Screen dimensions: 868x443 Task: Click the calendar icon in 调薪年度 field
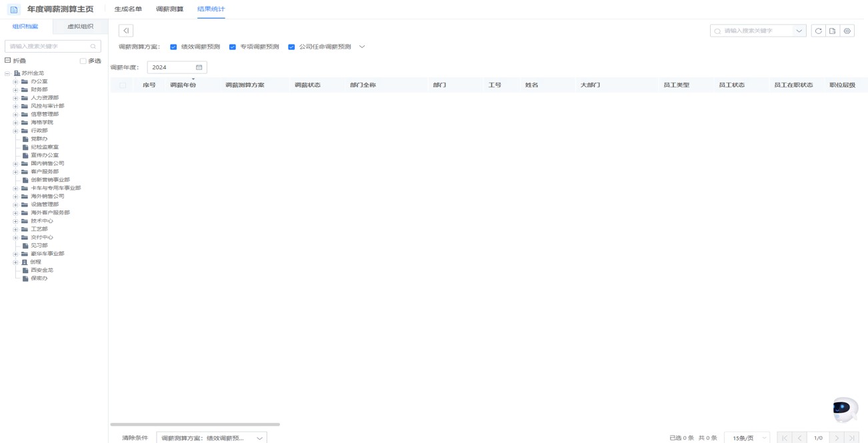click(x=199, y=67)
